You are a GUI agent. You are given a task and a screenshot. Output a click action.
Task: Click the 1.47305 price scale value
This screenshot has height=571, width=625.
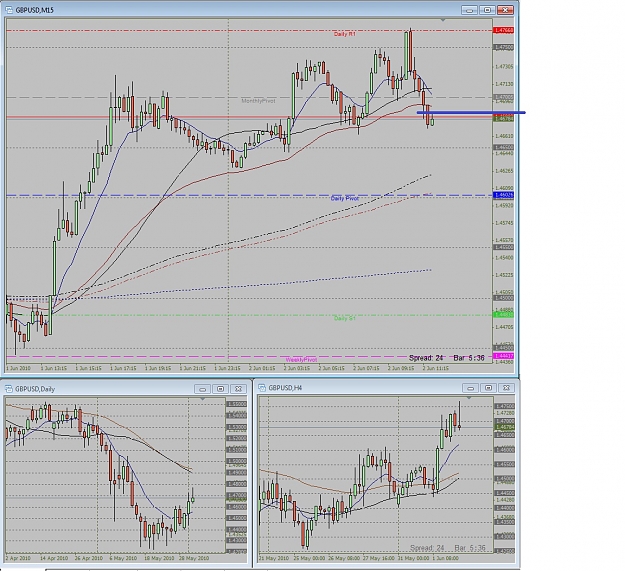click(504, 67)
